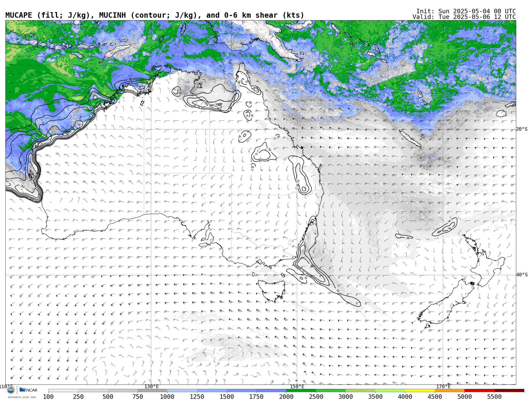The width and height of the screenshot is (532, 400).
Task: Pick the yellow 4000 to 4500 swatch
Action: coord(420,391)
